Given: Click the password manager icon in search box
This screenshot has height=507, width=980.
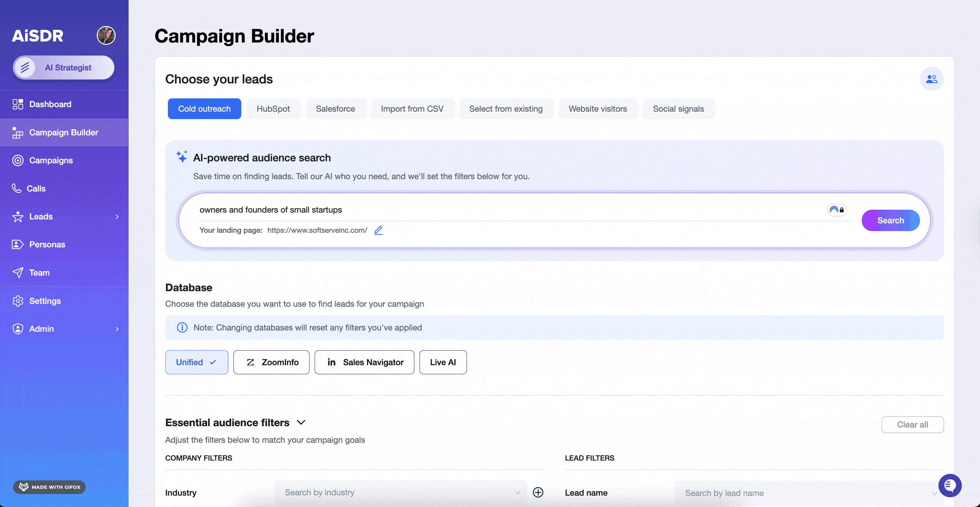Looking at the screenshot, I should pos(836,210).
